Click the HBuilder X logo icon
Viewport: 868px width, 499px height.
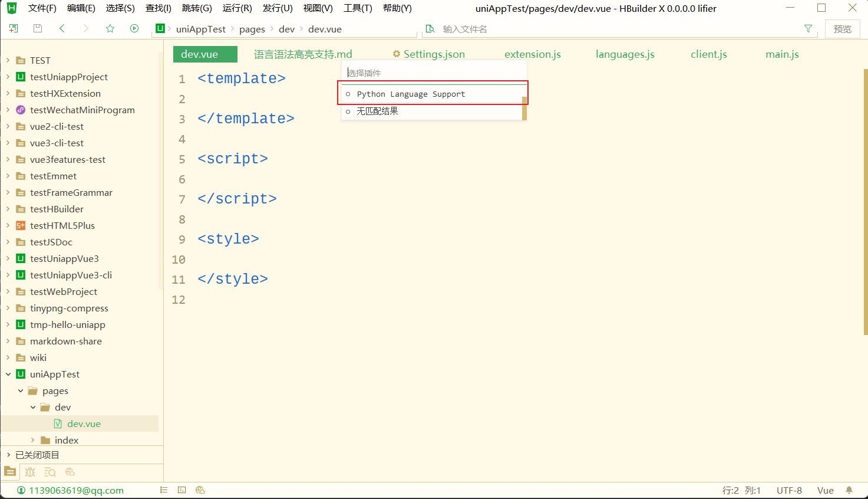12,8
